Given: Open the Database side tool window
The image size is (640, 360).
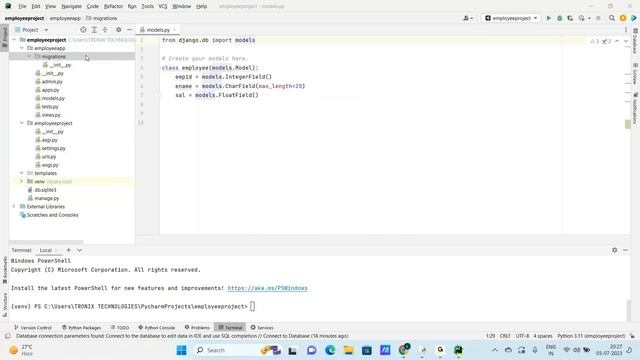Looking at the screenshot, I should click(635, 41).
